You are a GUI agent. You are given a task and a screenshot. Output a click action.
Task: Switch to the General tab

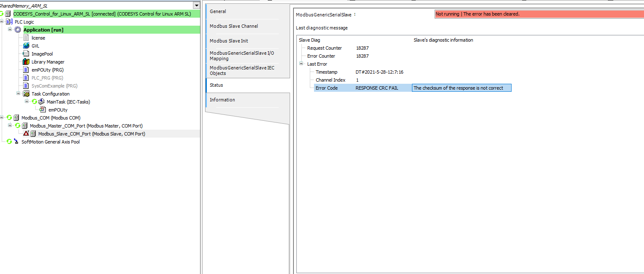tap(218, 11)
